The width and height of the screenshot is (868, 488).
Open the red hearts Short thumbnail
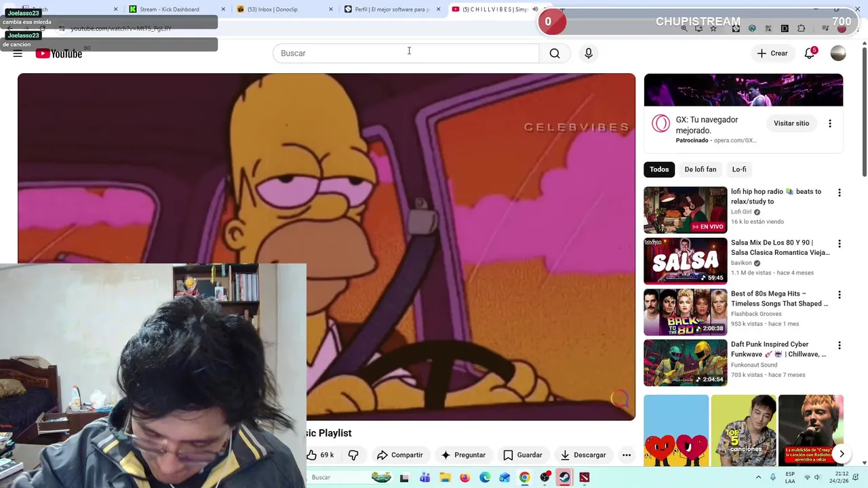click(676, 431)
